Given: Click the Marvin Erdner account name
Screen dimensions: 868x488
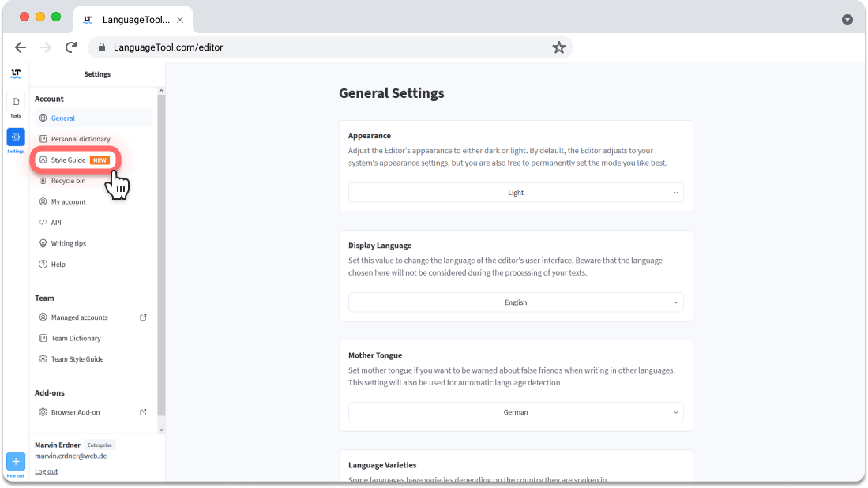Looking at the screenshot, I should (58, 445).
